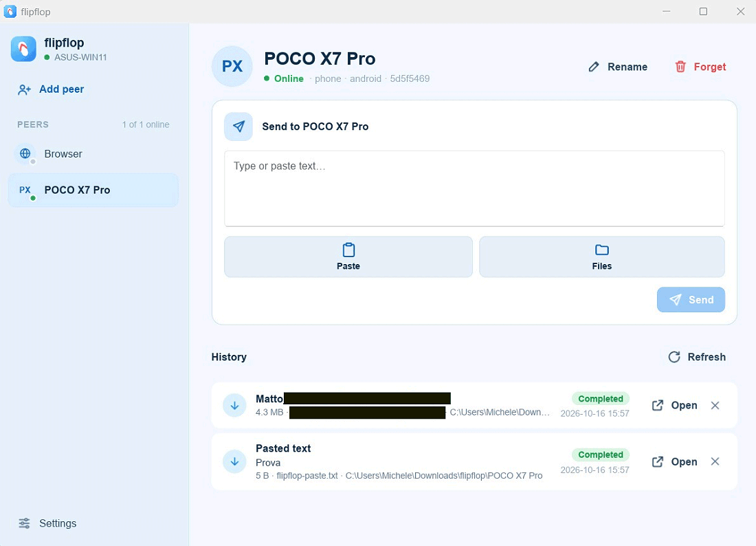Click Open external-link icon on Matto row
The image size is (756, 546).
658,405
